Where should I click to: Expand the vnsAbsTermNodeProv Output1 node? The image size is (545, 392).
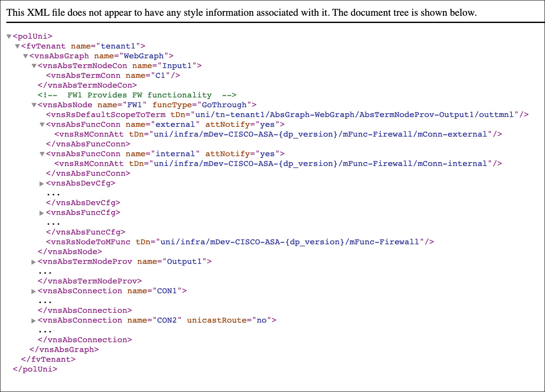click(x=34, y=262)
